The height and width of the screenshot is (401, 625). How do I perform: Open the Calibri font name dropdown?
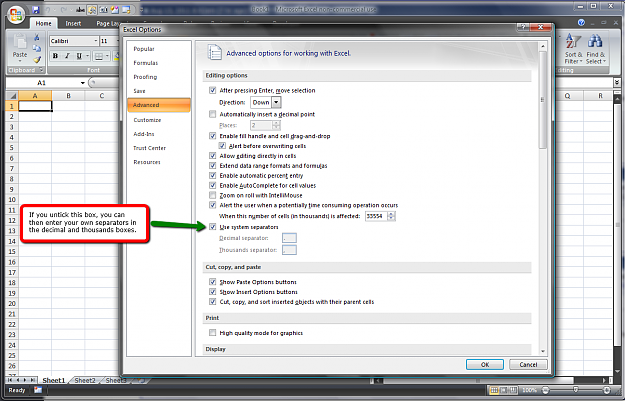pos(96,41)
